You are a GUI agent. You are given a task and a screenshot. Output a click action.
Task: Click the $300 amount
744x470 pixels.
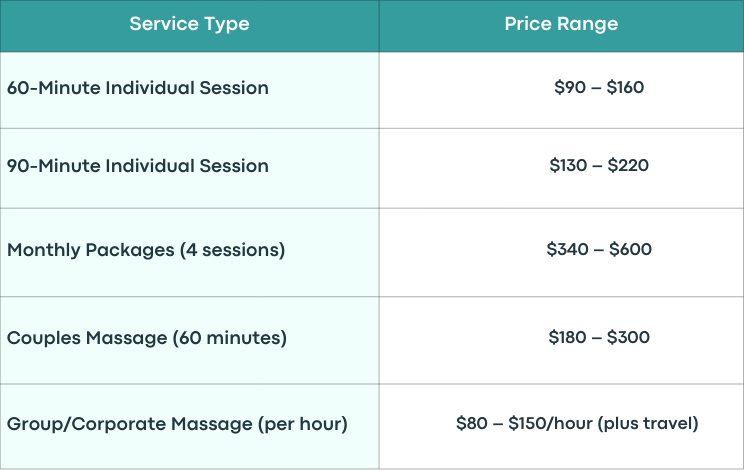click(x=628, y=337)
